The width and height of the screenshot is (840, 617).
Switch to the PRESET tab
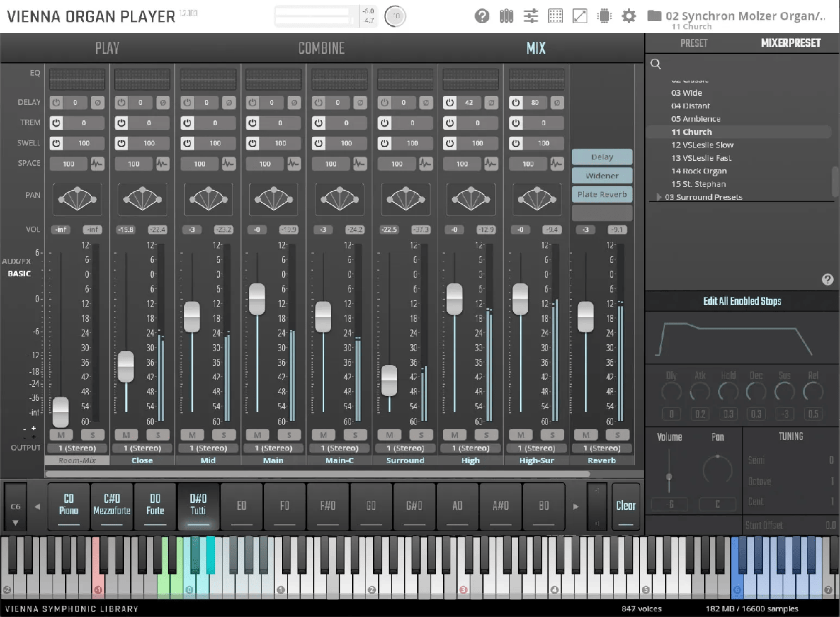tap(694, 43)
